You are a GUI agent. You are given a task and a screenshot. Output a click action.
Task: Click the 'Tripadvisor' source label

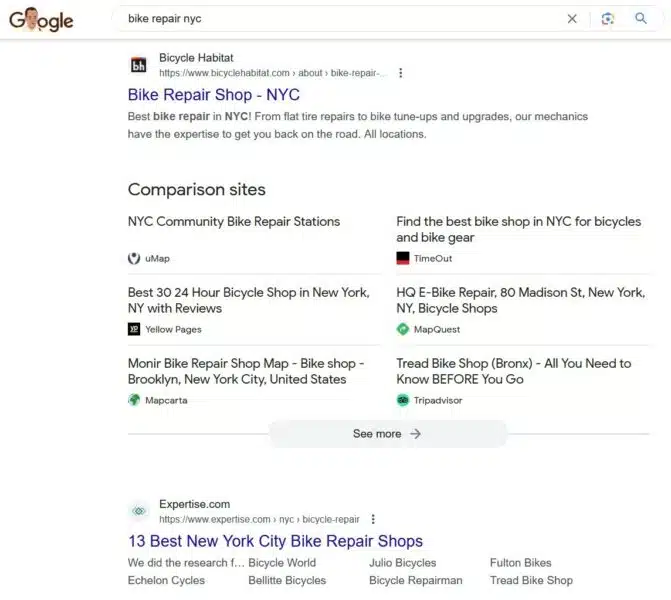click(438, 401)
